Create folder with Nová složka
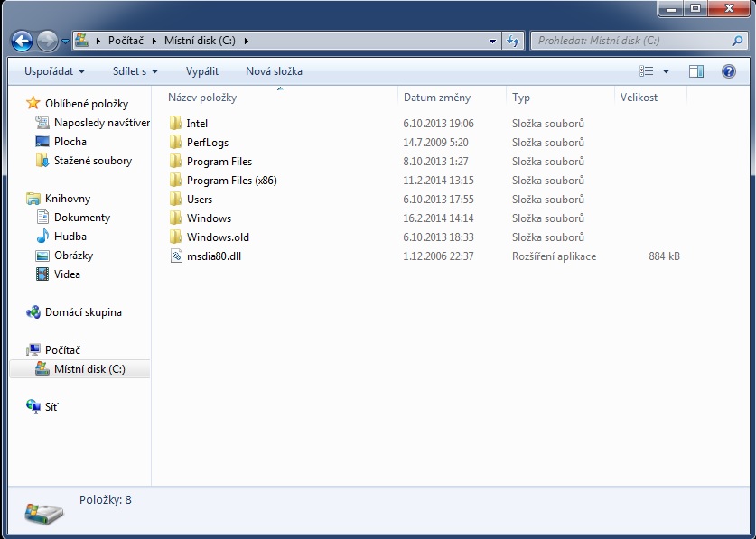 point(274,71)
